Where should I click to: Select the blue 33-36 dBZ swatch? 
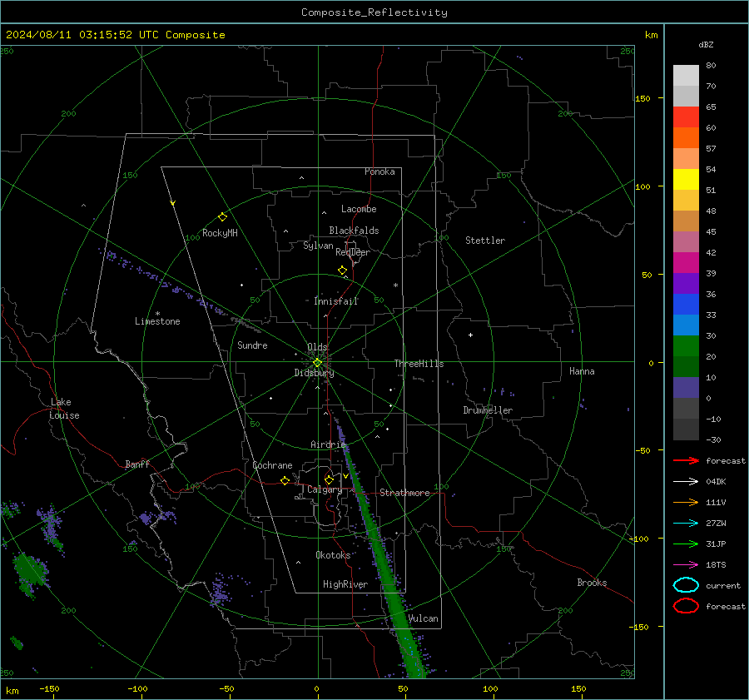(x=686, y=305)
